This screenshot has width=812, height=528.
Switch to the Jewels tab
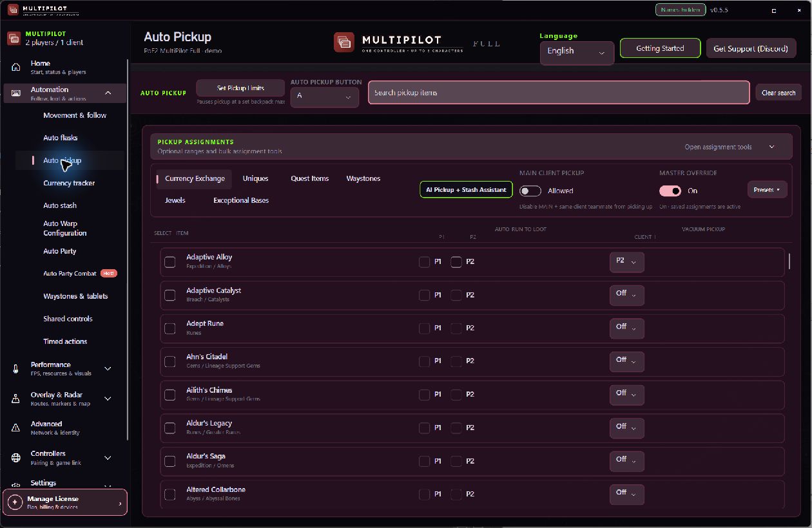[x=175, y=201]
